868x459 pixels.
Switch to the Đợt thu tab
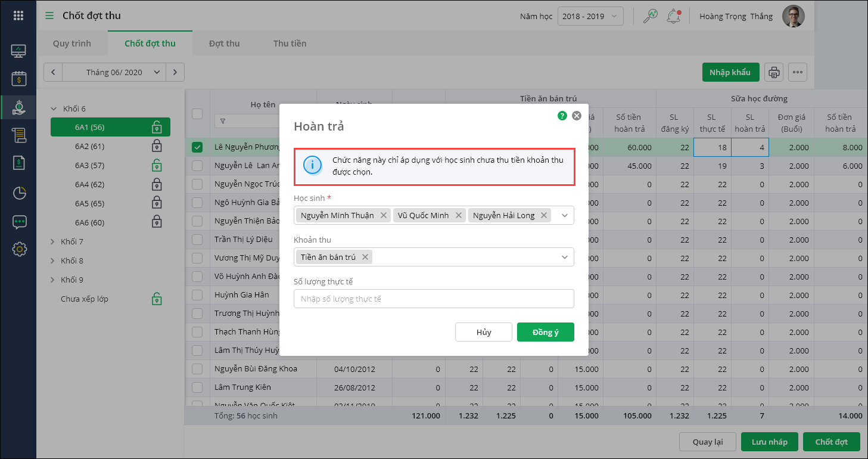[x=225, y=44]
